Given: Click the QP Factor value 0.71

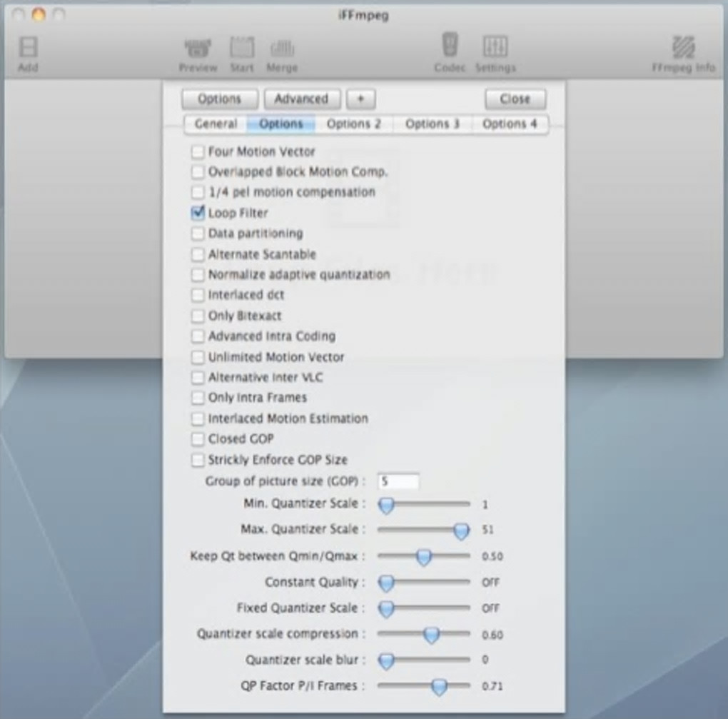Looking at the screenshot, I should (492, 686).
